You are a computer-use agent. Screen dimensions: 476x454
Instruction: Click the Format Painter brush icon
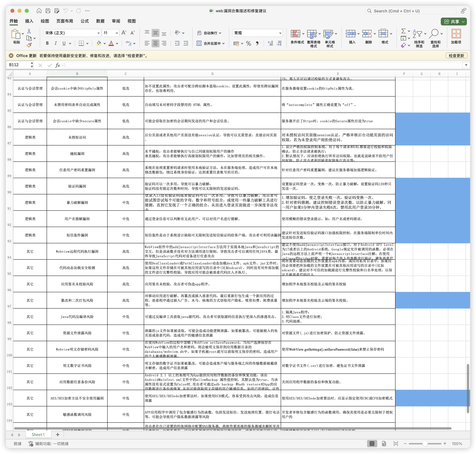pyautogui.click(x=29, y=45)
